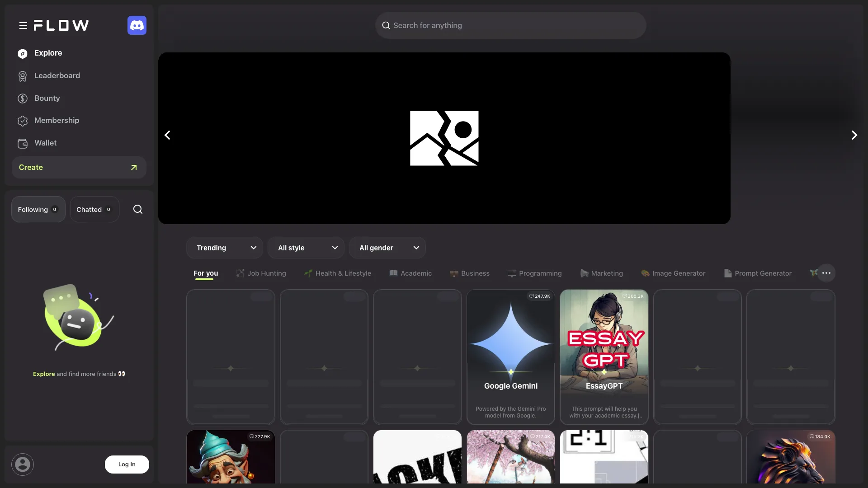Click the 205.2K chat count badge
The height and width of the screenshot is (488, 868).
tap(633, 296)
